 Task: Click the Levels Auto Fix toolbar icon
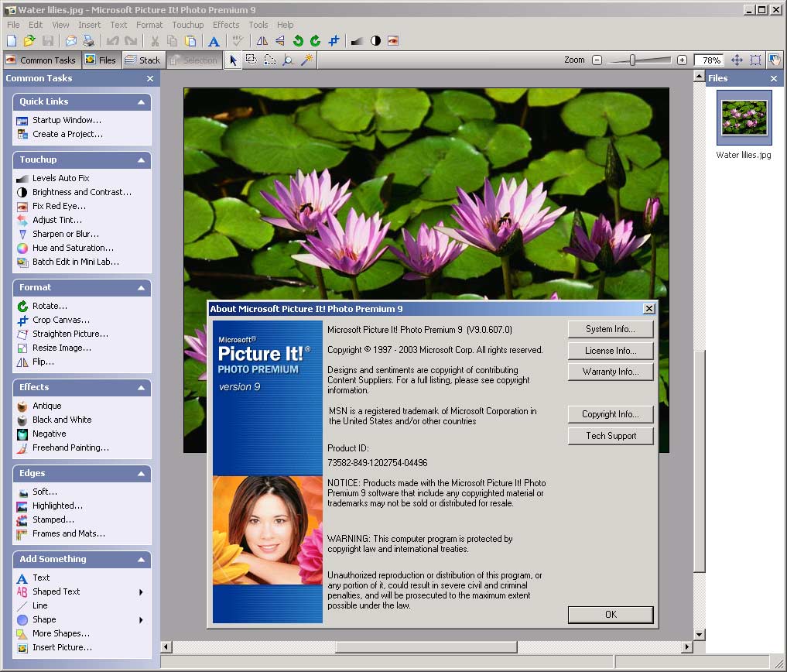pyautogui.click(x=357, y=41)
